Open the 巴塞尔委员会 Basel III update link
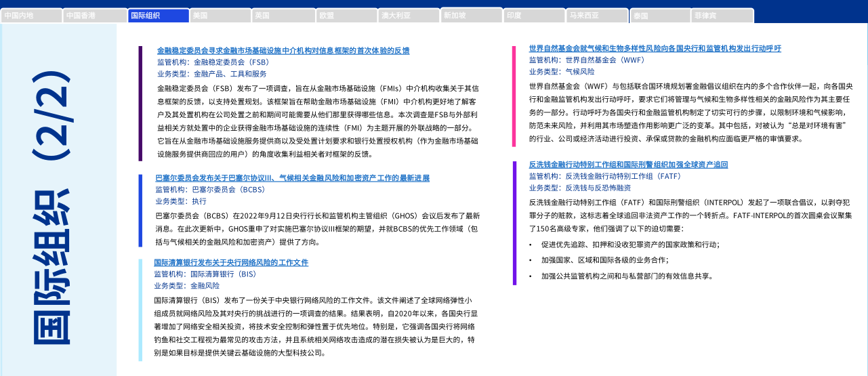This screenshot has width=868, height=376. pos(292,178)
